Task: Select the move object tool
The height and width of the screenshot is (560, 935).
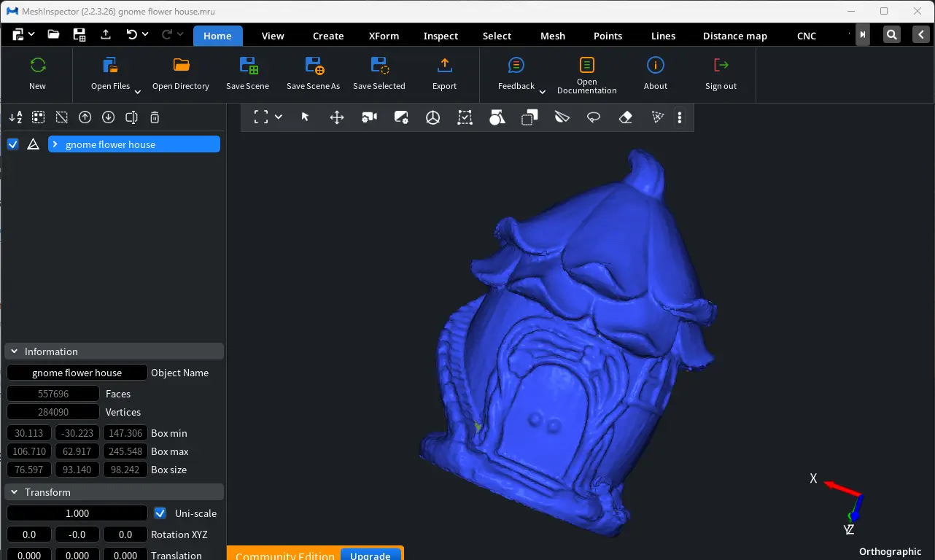Action: pos(337,117)
